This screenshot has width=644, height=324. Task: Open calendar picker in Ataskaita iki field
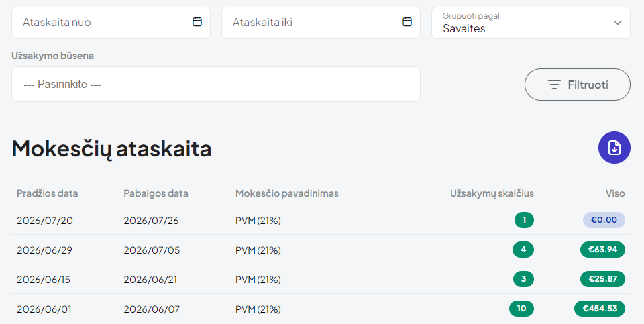407,21
